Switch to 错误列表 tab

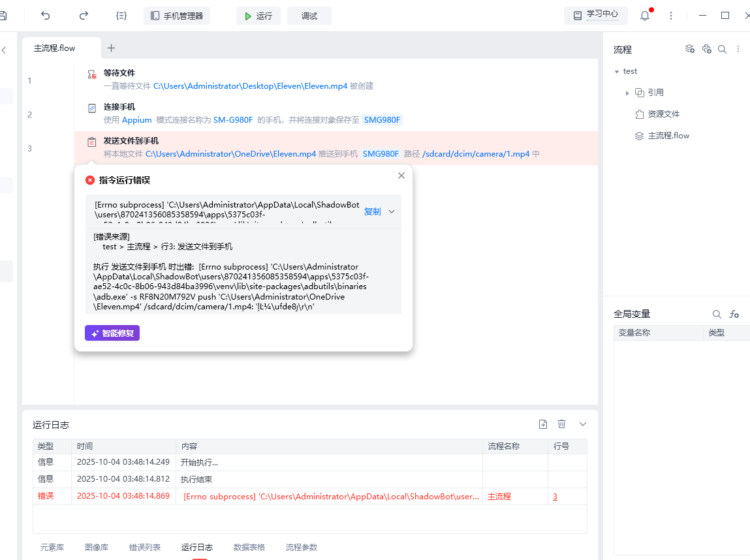[x=145, y=547]
